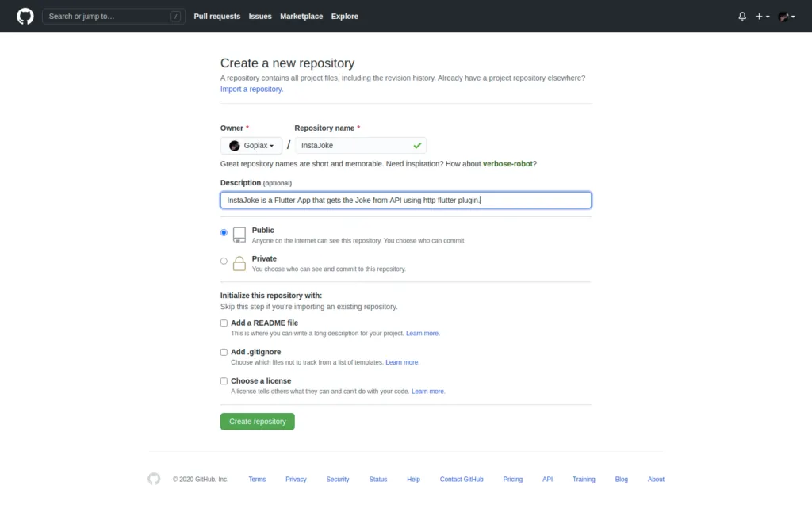812x512 pixels.
Task: Click the Private lock icon
Action: point(239,263)
